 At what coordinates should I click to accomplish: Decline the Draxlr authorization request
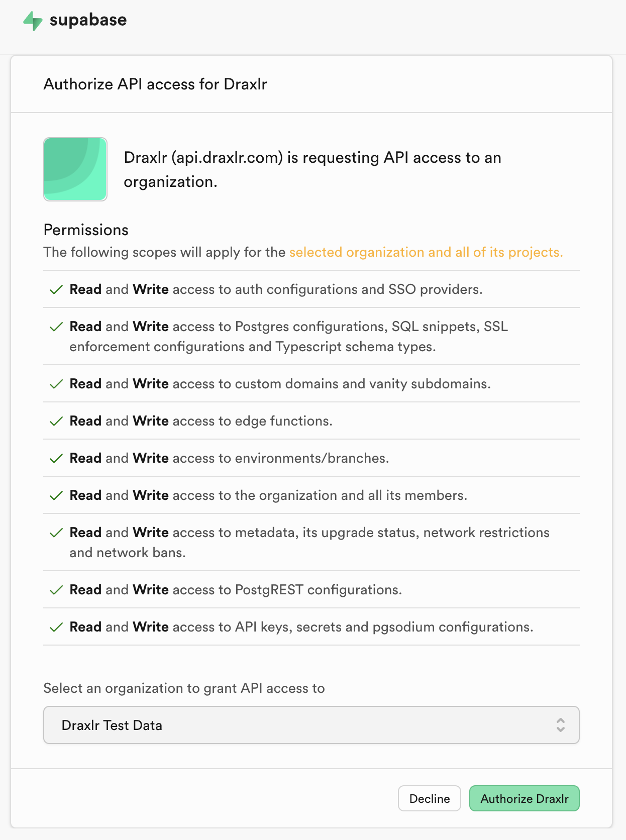pos(430,798)
